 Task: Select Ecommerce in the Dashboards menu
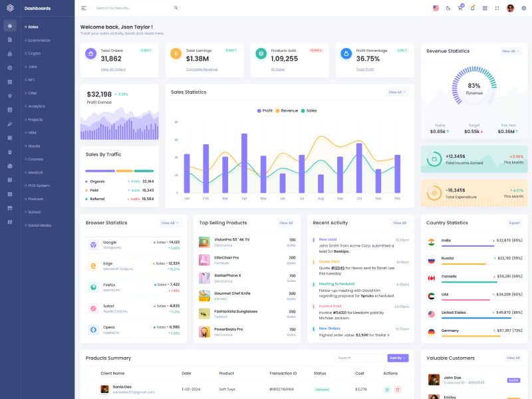(x=39, y=40)
